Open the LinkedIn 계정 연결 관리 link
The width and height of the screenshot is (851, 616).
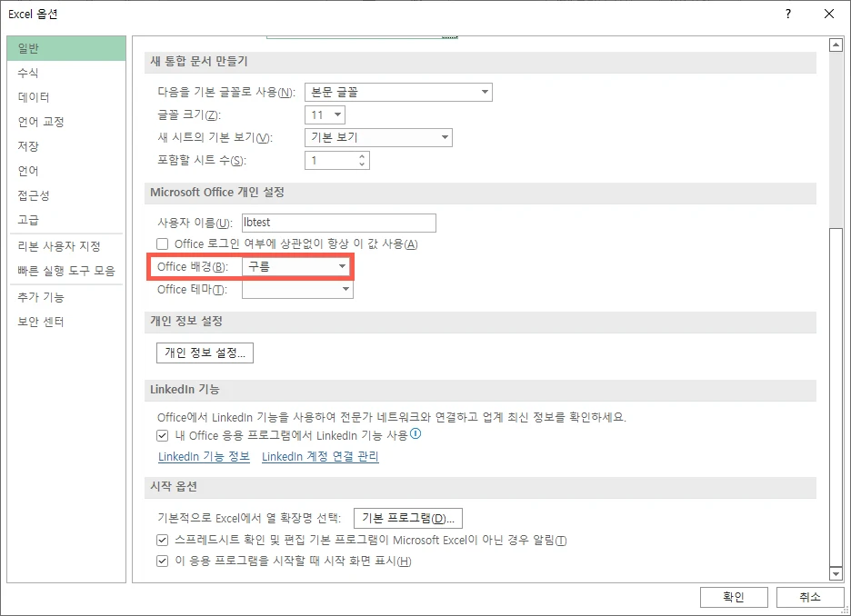click(320, 457)
